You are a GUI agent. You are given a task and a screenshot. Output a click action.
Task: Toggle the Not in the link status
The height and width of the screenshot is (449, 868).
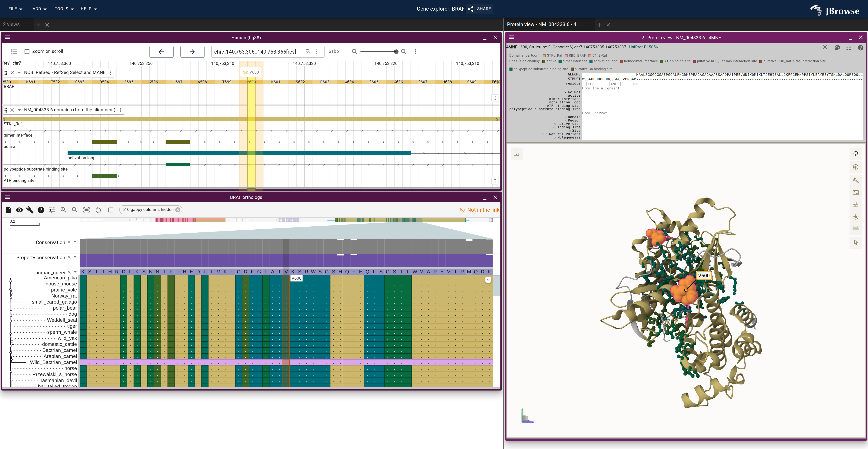[x=479, y=210]
